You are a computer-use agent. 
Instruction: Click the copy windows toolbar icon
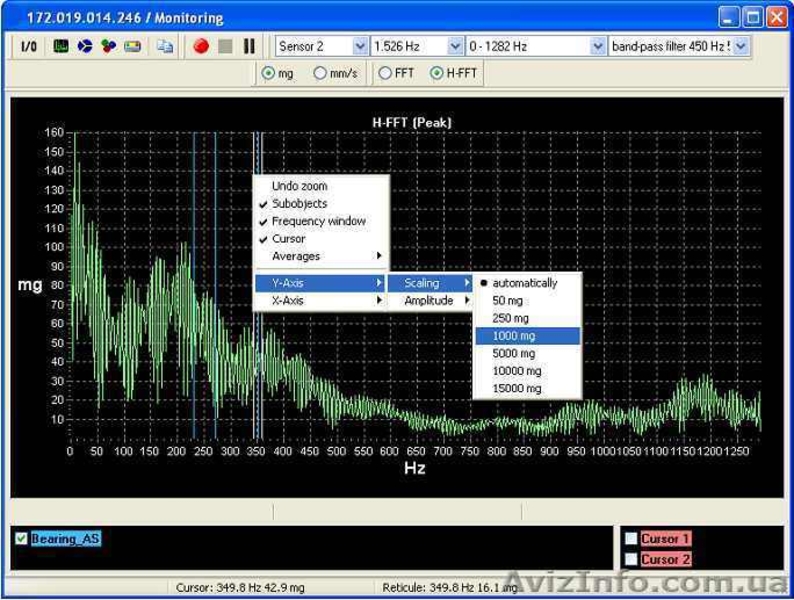click(165, 47)
